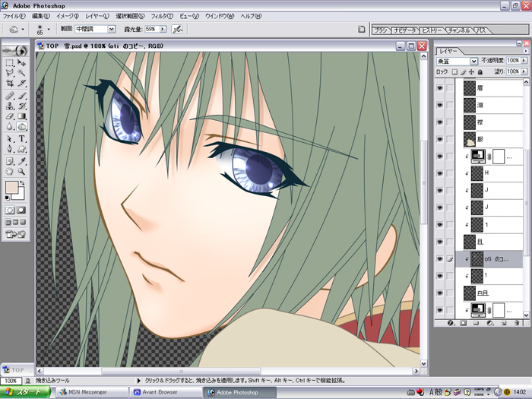Open the 露光量 exposure slider arrow
The image size is (532, 399).
[x=163, y=29]
